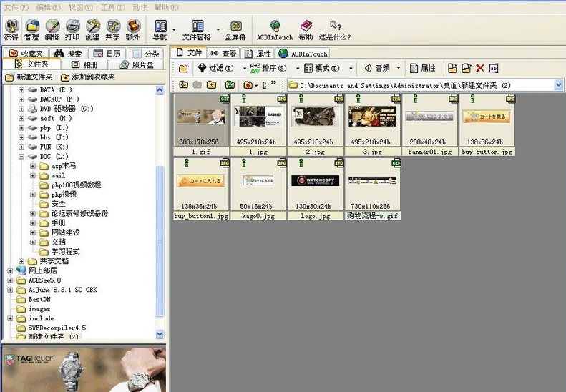Collapse the DOC (L:) drive node
The width and height of the screenshot is (566, 392).
(21, 156)
